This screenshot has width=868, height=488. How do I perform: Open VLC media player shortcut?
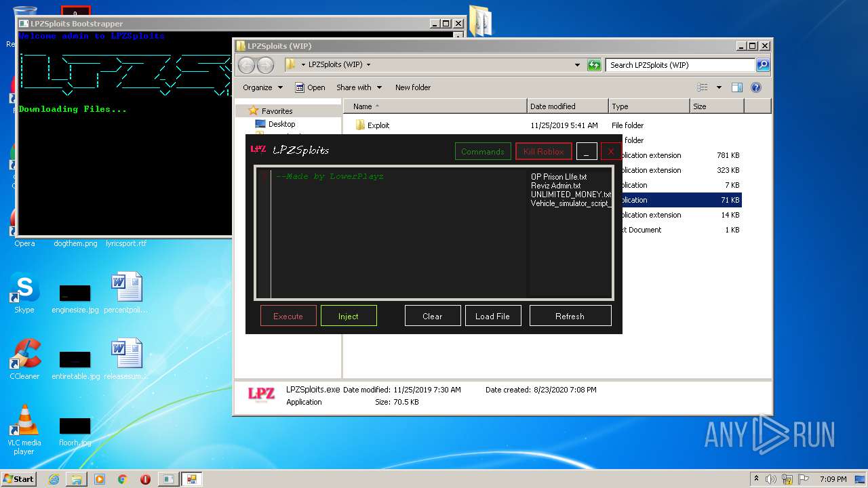point(24,430)
